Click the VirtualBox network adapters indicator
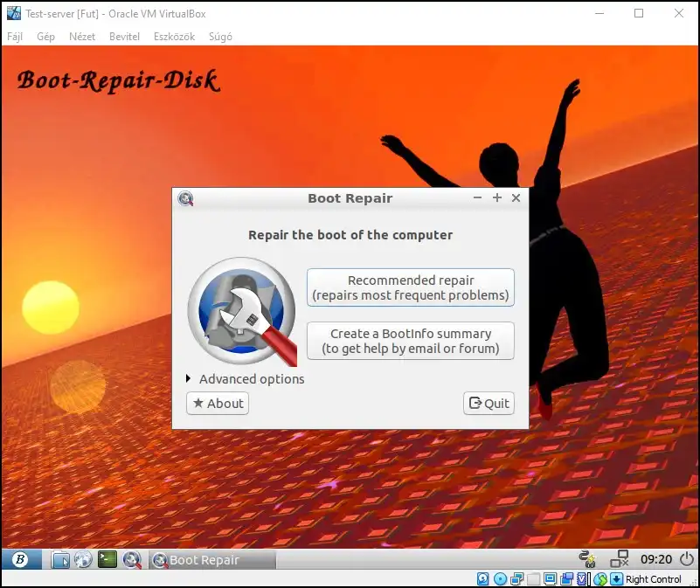Screen dimensions: 700x588 (517, 579)
